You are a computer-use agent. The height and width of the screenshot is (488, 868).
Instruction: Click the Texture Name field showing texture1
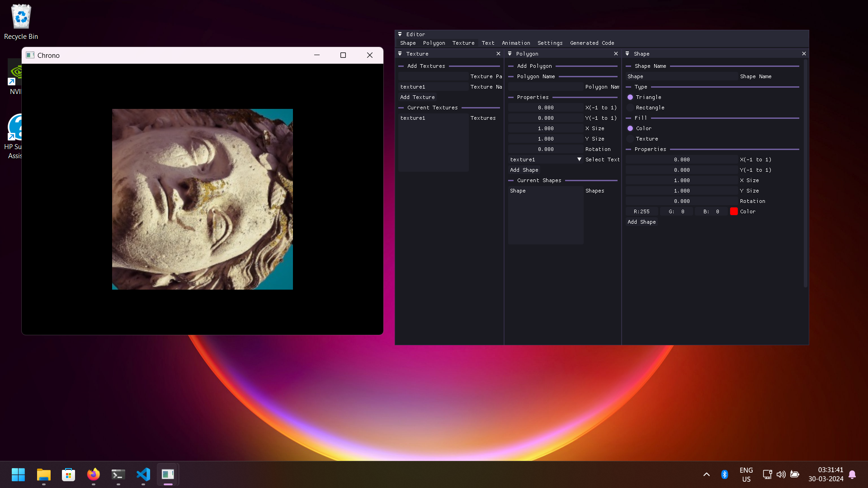(x=433, y=87)
